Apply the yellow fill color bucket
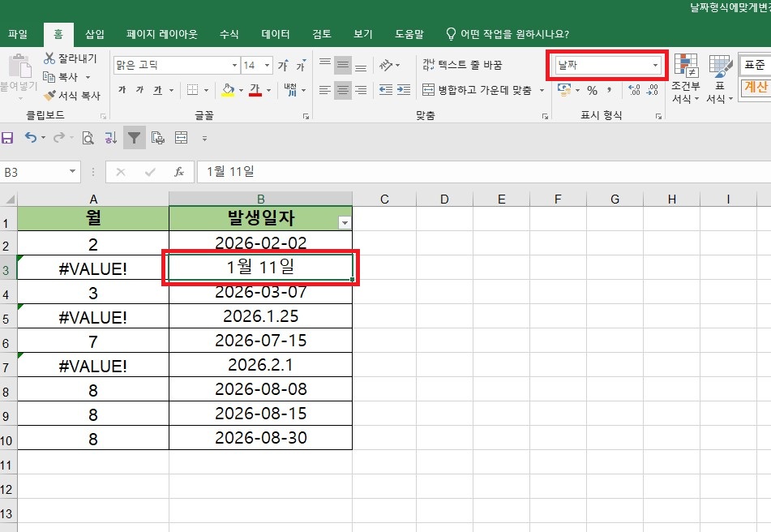Viewport: 771px width, 532px height. tap(228, 89)
